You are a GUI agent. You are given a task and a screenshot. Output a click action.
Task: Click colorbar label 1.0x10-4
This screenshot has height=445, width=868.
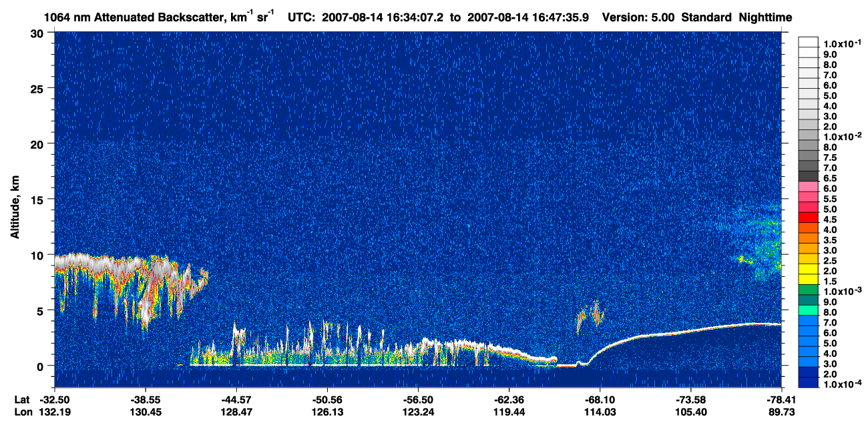point(841,385)
